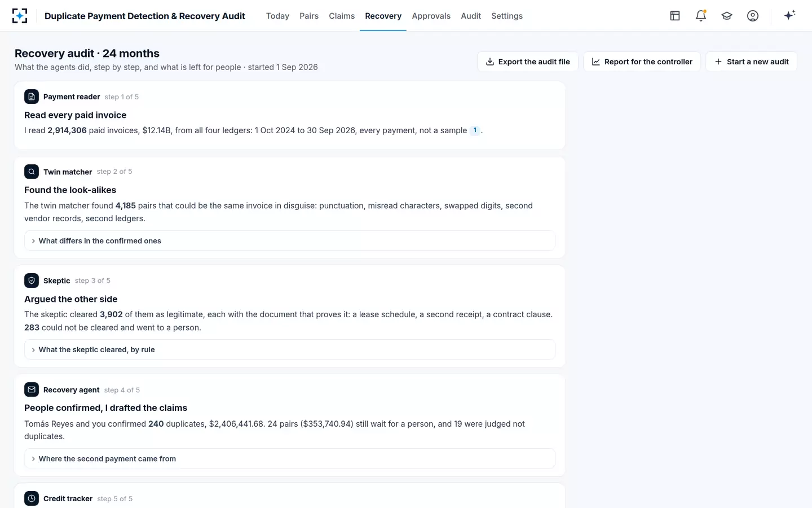The image size is (812, 508).
Task: Open Report for the controller
Action: coord(642,62)
